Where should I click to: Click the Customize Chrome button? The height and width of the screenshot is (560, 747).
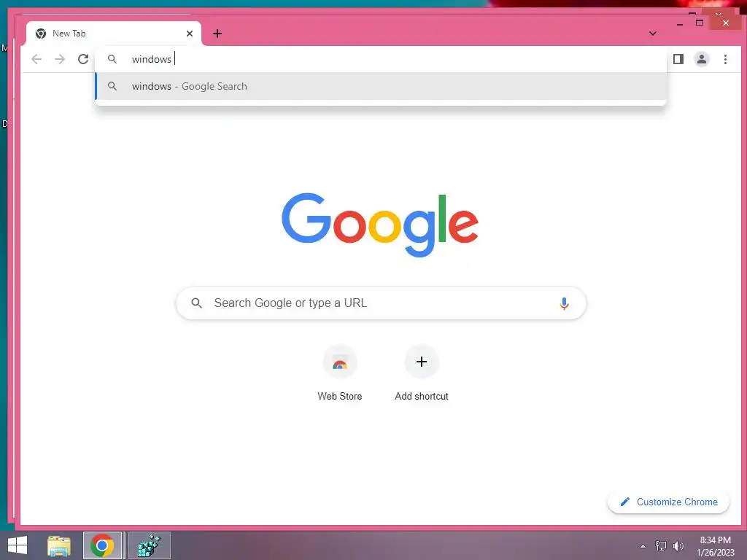pos(668,502)
